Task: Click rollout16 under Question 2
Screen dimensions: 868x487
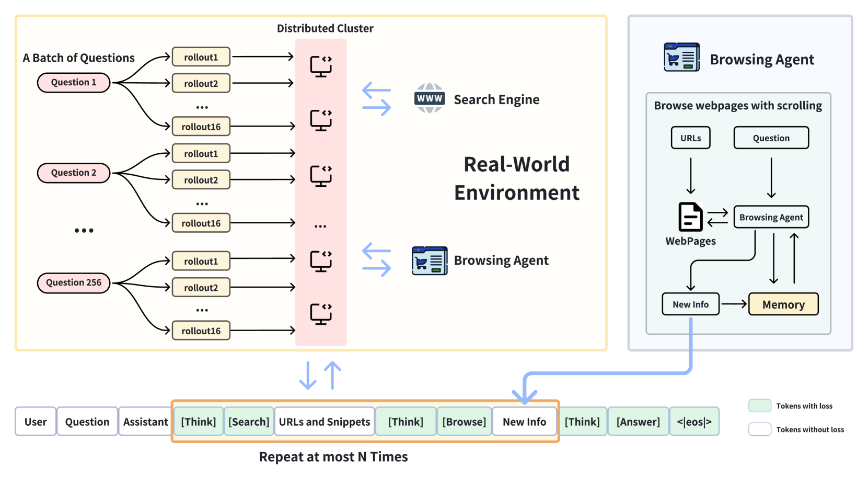Action: pos(201,223)
